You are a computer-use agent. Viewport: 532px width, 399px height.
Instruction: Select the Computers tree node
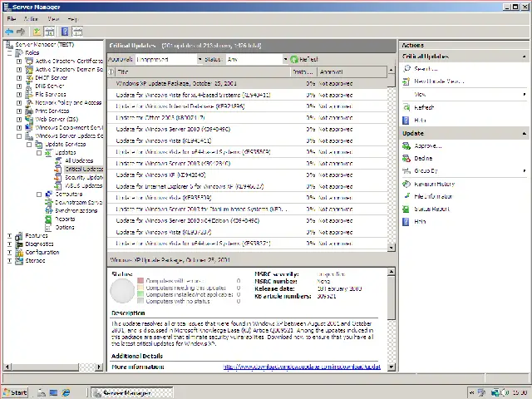(x=69, y=194)
